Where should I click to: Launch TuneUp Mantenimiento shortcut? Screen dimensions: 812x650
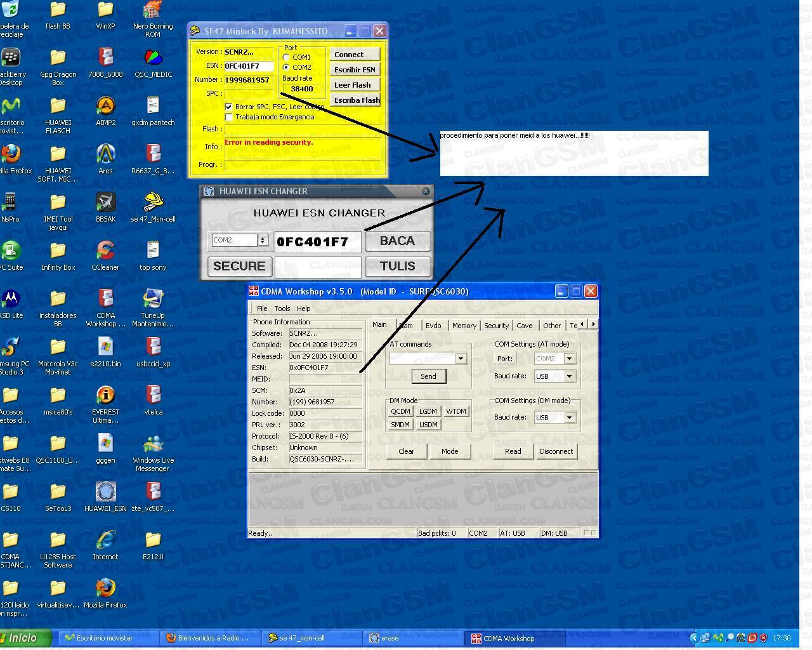(153, 299)
